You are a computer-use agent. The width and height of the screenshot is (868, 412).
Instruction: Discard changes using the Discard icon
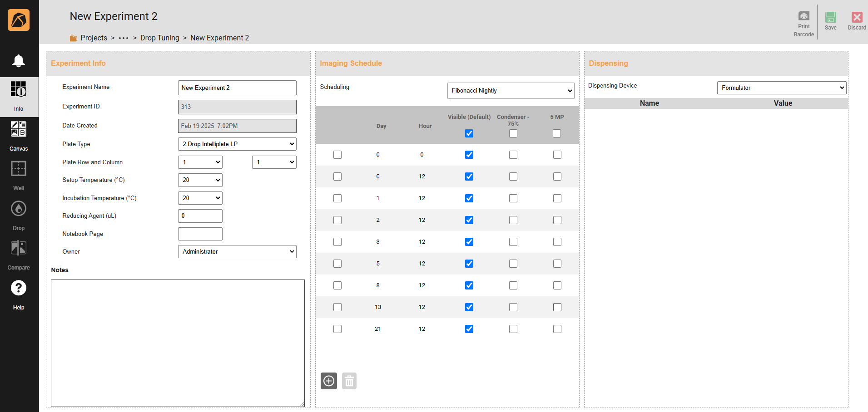pos(857,18)
